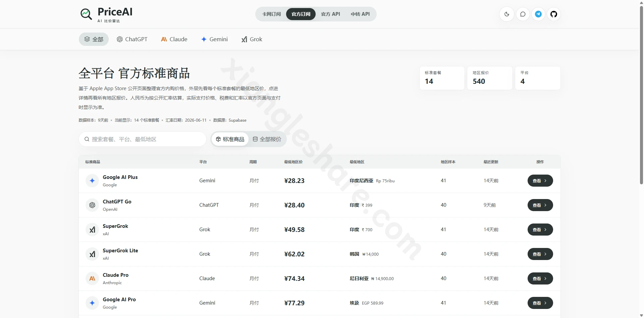This screenshot has height=318, width=644.
Task: Filter by Gemini platform
Action: point(214,39)
